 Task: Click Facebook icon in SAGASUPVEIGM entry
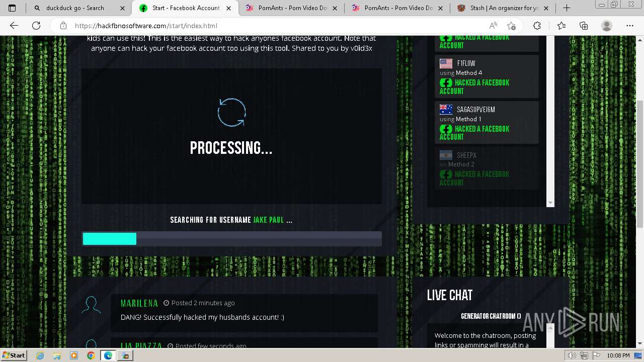pyautogui.click(x=446, y=129)
